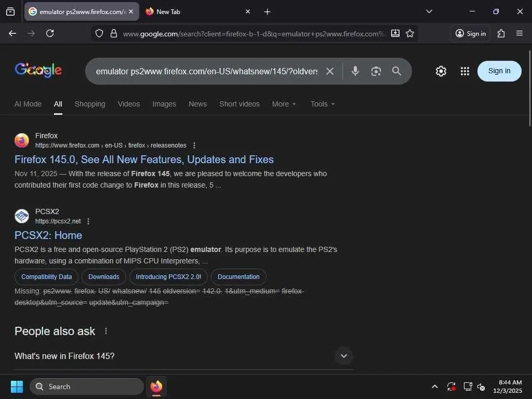The height and width of the screenshot is (399, 532).
Task: Open tracking protection shield icon
Action: click(99, 33)
